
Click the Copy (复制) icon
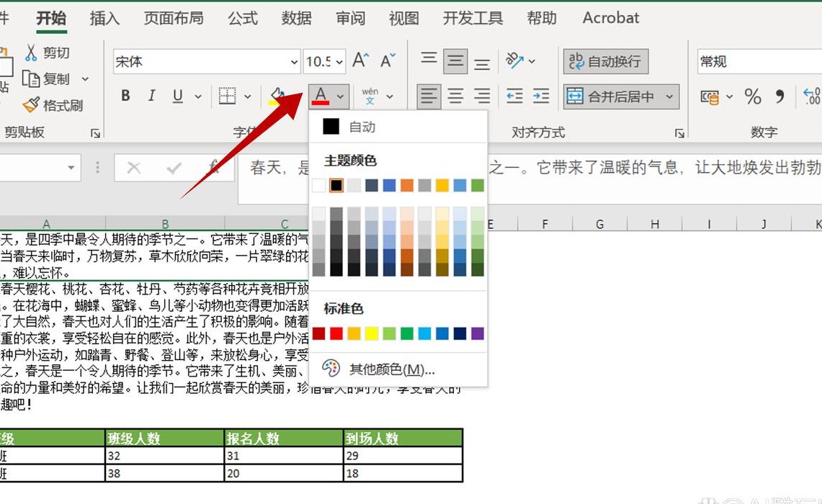point(30,79)
